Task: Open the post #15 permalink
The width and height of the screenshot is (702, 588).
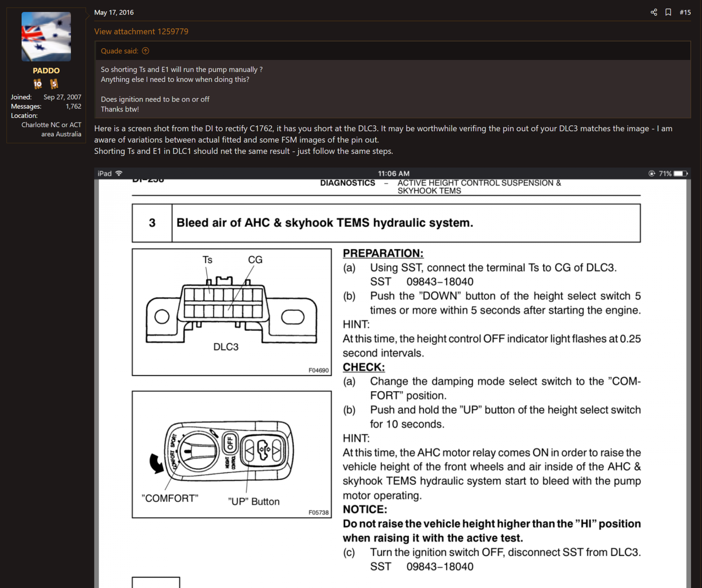Action: click(x=685, y=12)
